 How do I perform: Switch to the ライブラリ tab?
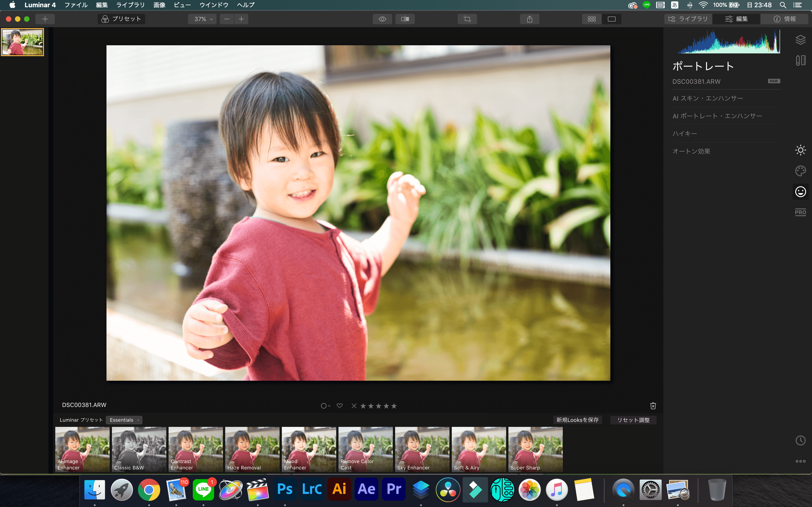pyautogui.click(x=688, y=19)
